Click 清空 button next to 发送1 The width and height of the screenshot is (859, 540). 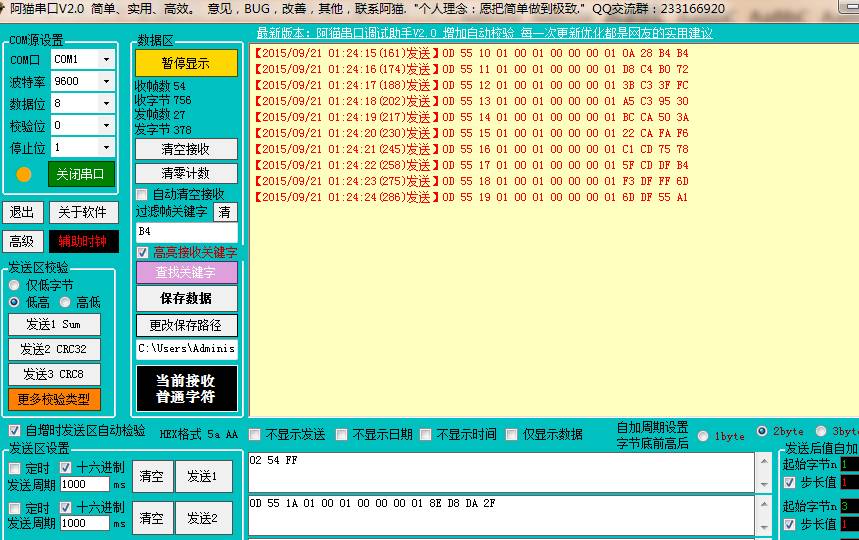pyautogui.click(x=152, y=476)
